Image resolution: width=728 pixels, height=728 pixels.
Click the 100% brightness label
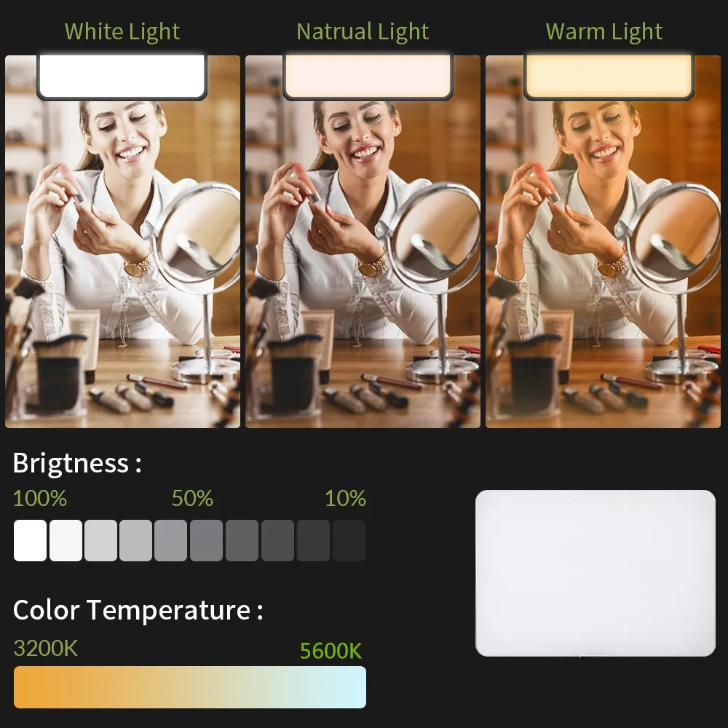coord(40,498)
